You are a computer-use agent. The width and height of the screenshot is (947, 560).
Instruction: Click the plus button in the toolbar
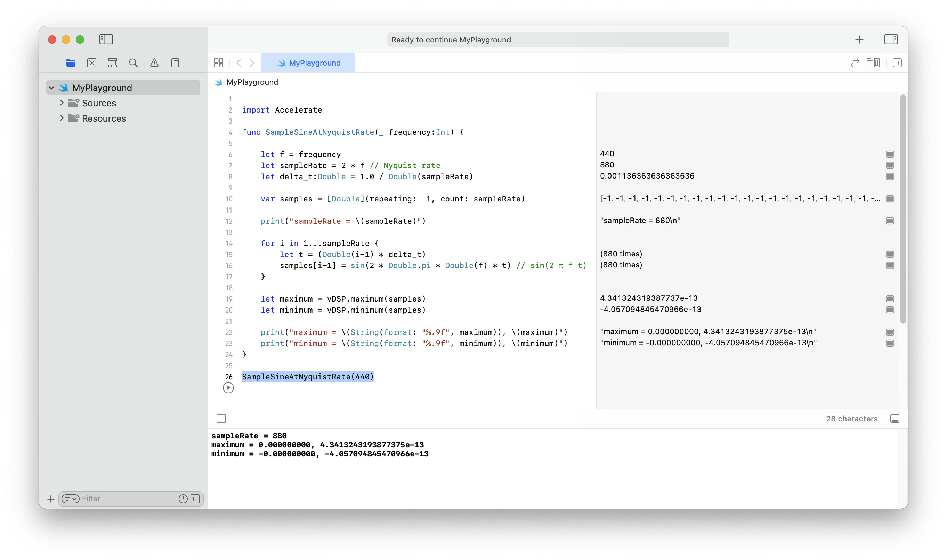click(859, 40)
